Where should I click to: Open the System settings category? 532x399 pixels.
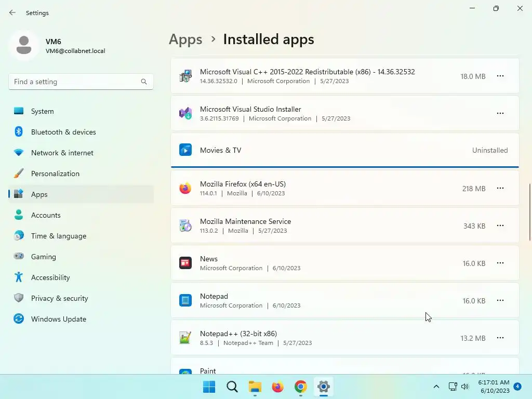pyautogui.click(x=81, y=111)
